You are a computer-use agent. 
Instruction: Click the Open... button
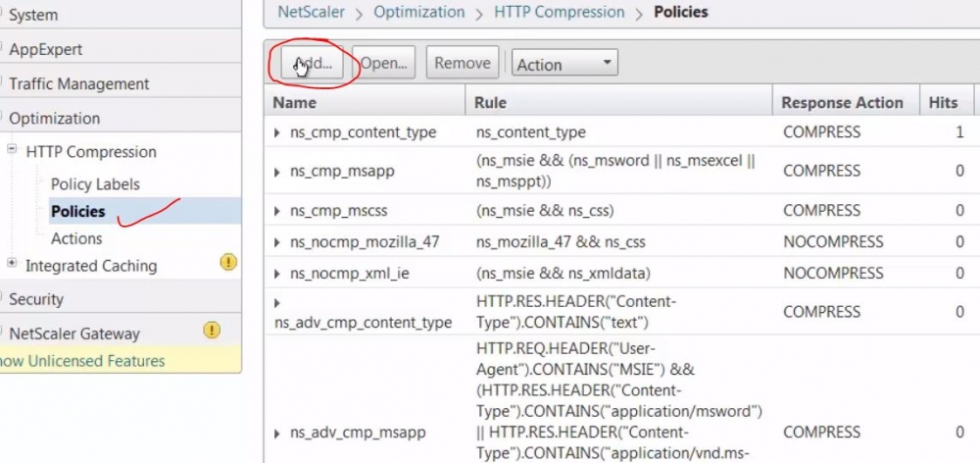pyautogui.click(x=384, y=63)
